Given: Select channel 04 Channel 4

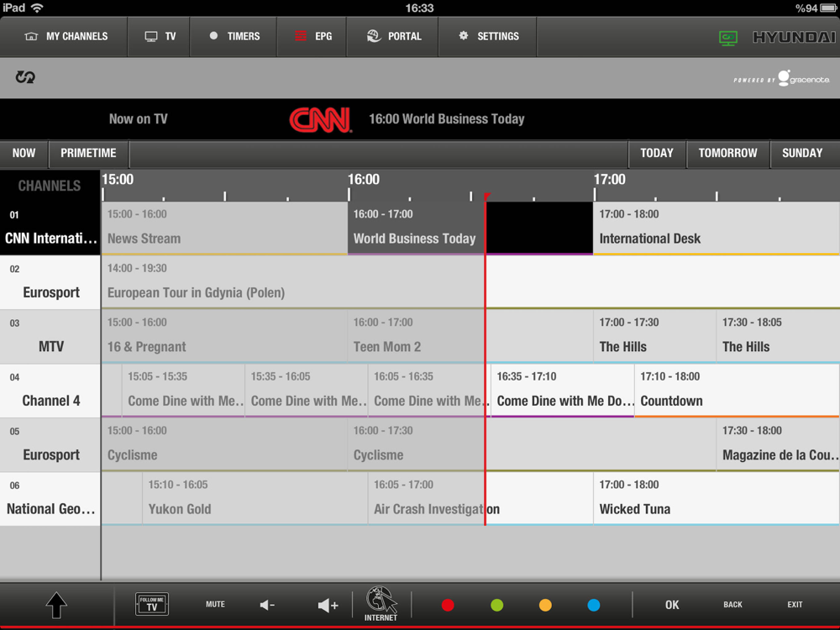Looking at the screenshot, I should point(50,391).
